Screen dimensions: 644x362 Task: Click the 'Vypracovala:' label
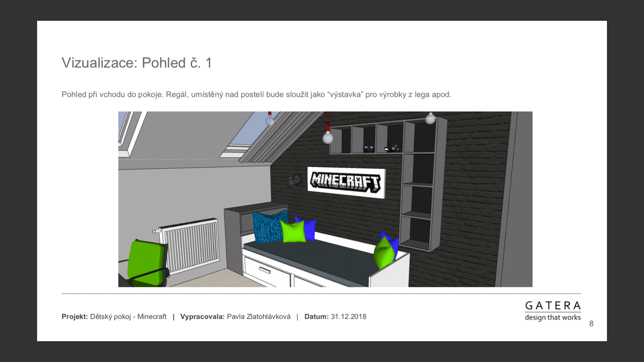[202, 317]
